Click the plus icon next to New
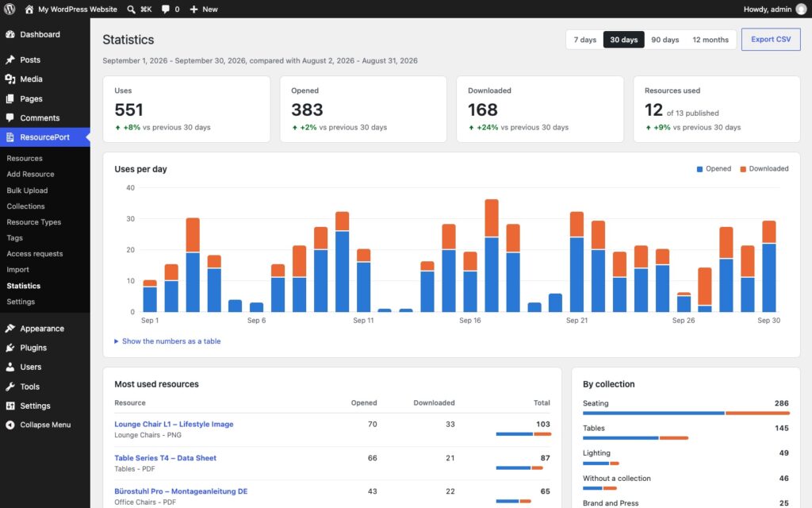 pyautogui.click(x=193, y=10)
